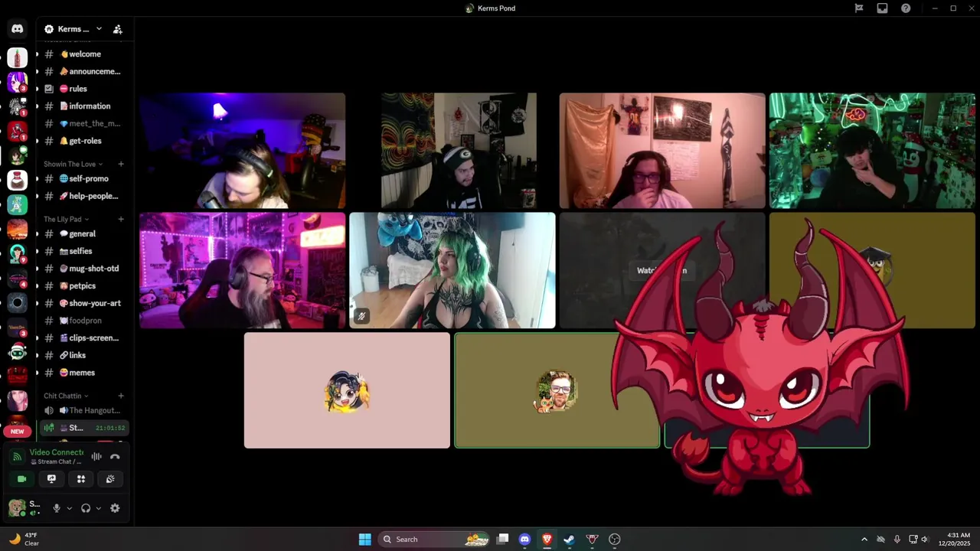
Task: Open the purple anime girl server icon
Action: [17, 81]
